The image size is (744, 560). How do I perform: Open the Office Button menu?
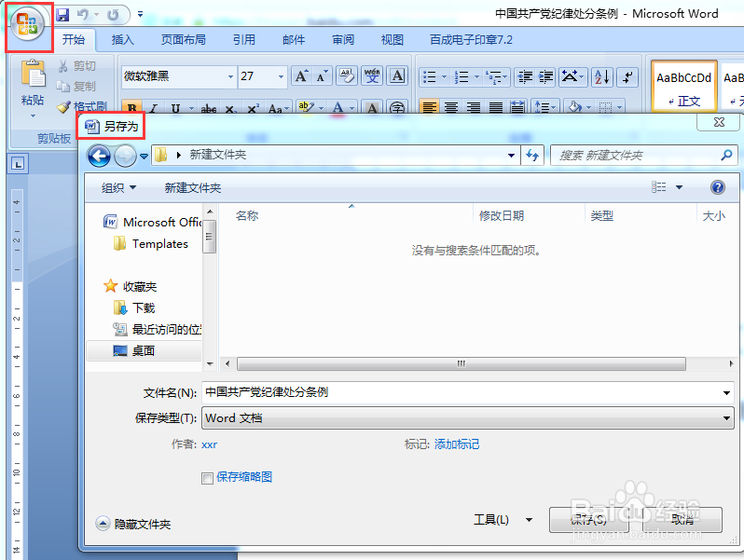[x=28, y=23]
